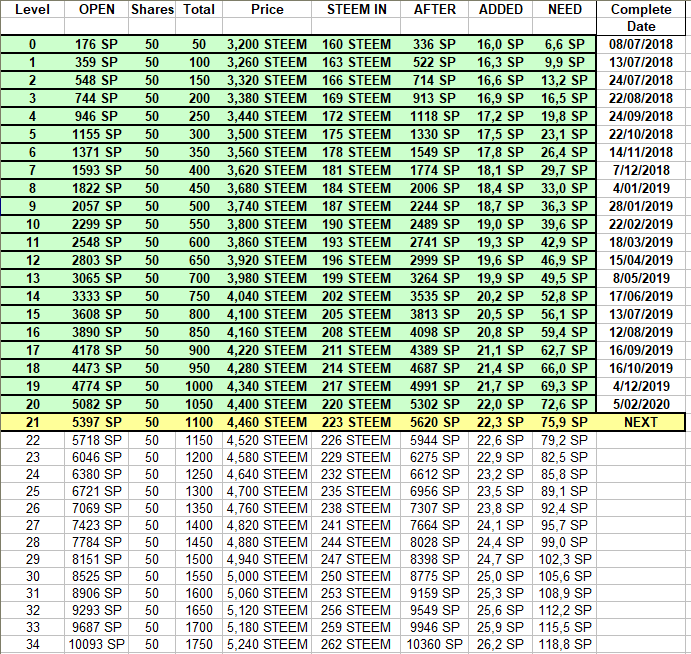
Task: Select the date cell 18/03/2019
Action: pos(641,242)
